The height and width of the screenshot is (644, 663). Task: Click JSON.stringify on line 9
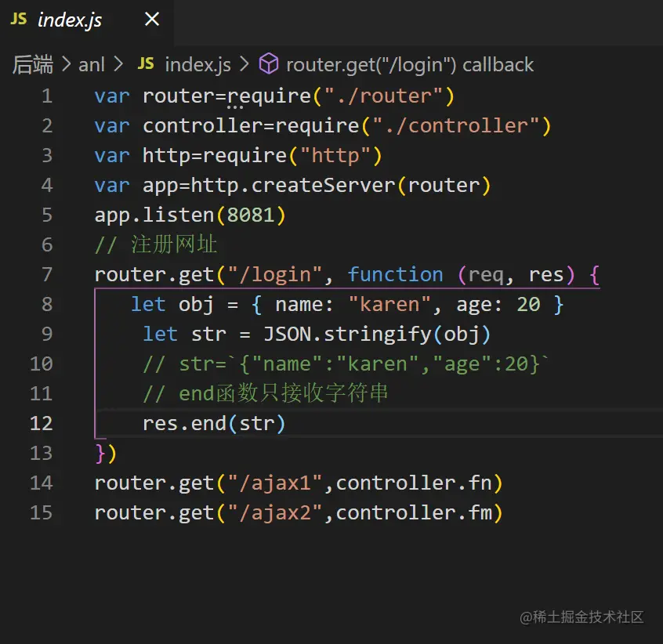[x=347, y=335]
